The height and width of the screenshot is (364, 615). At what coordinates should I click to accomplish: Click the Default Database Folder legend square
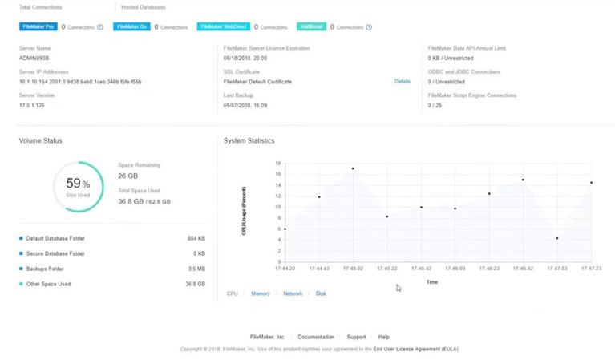pyautogui.click(x=21, y=238)
